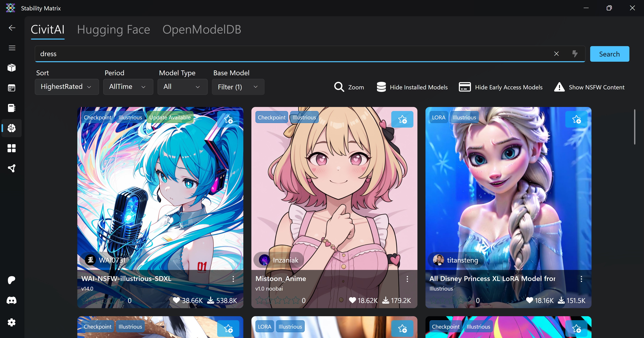This screenshot has width=644, height=338.
Task: Open the Discord icon in sidebar
Action: (12, 300)
